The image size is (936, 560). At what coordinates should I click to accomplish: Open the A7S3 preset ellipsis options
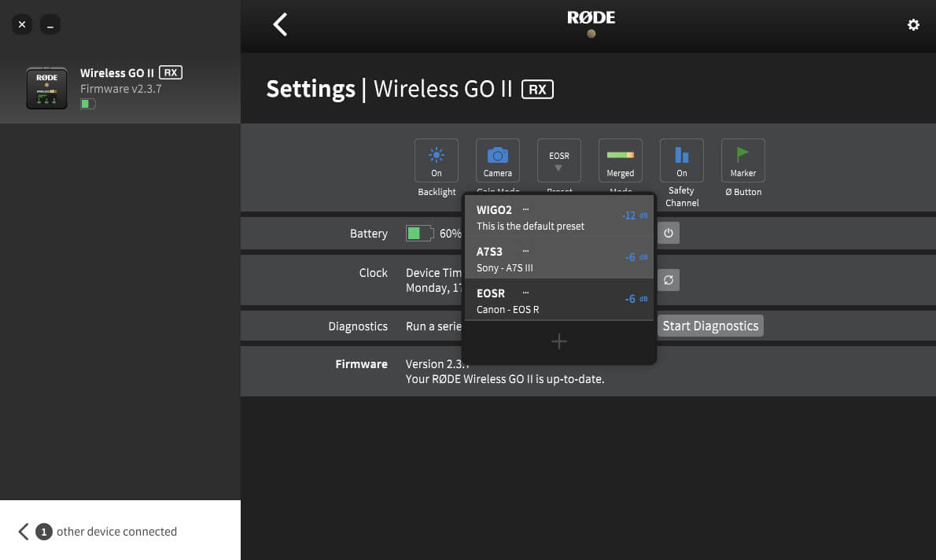coord(526,251)
